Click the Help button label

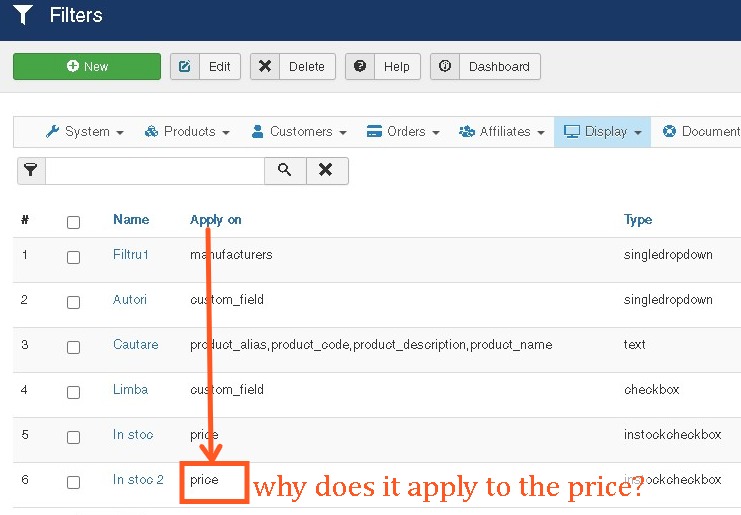point(396,67)
